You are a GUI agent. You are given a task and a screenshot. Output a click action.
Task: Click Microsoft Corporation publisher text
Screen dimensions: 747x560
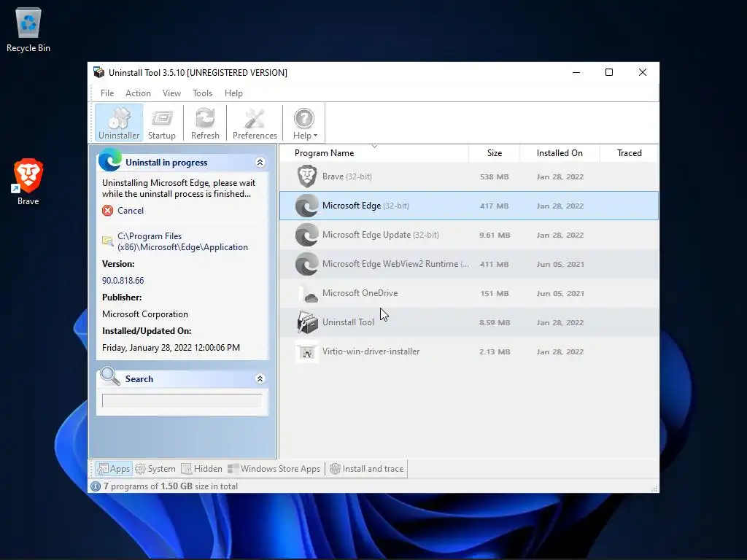(145, 314)
